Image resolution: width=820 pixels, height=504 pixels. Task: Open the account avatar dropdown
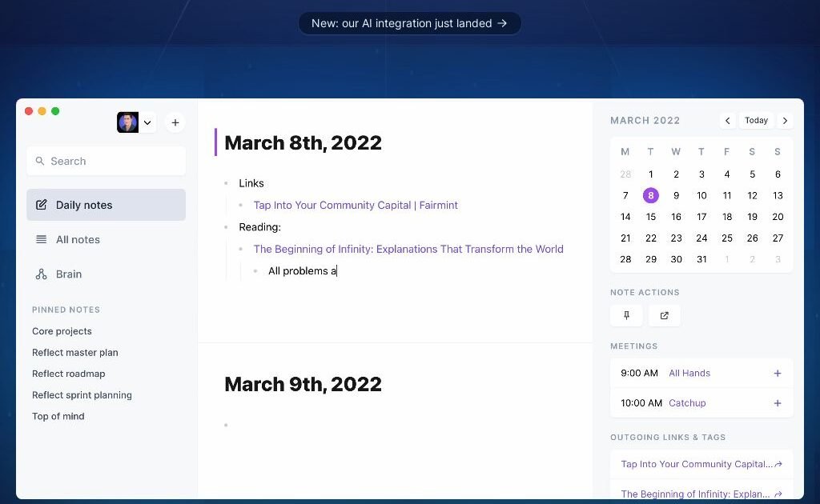pyautogui.click(x=135, y=122)
